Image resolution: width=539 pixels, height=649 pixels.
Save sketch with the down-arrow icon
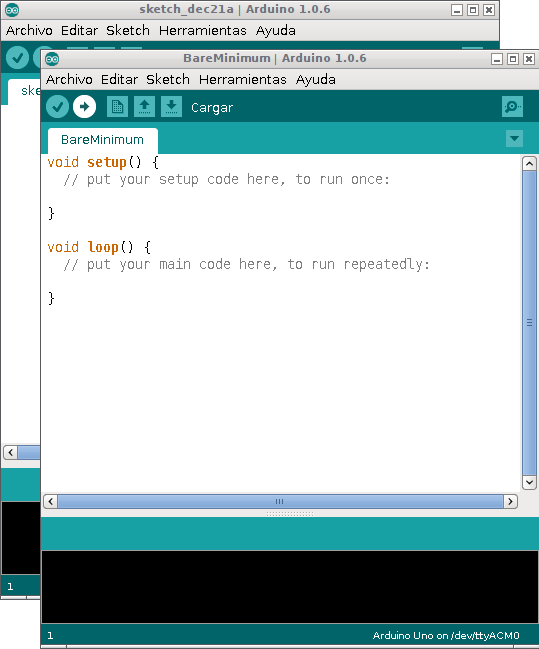pyautogui.click(x=171, y=107)
